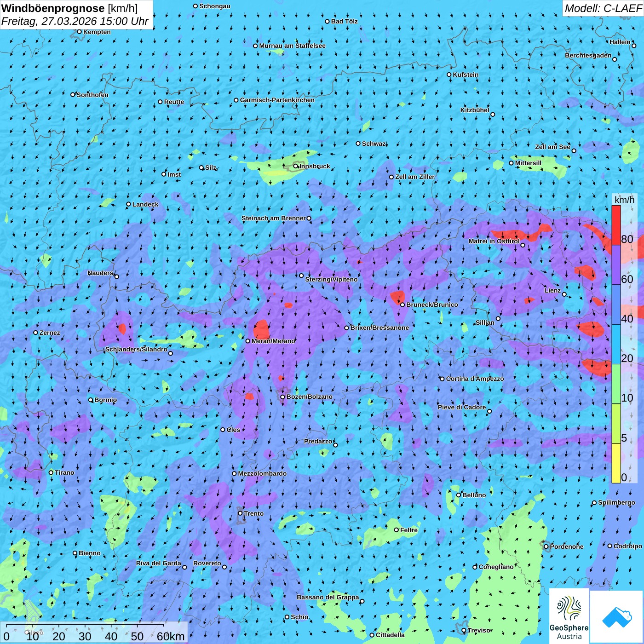The width and height of the screenshot is (644, 644).
Task: Click the yellow 0 km/h legend color
Action: point(616,463)
